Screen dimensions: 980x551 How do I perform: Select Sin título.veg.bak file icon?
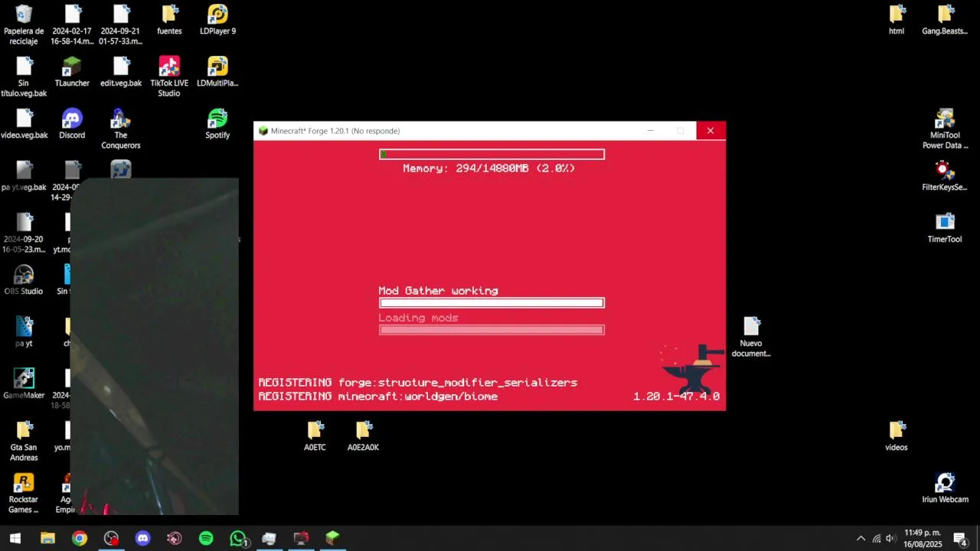(x=24, y=77)
